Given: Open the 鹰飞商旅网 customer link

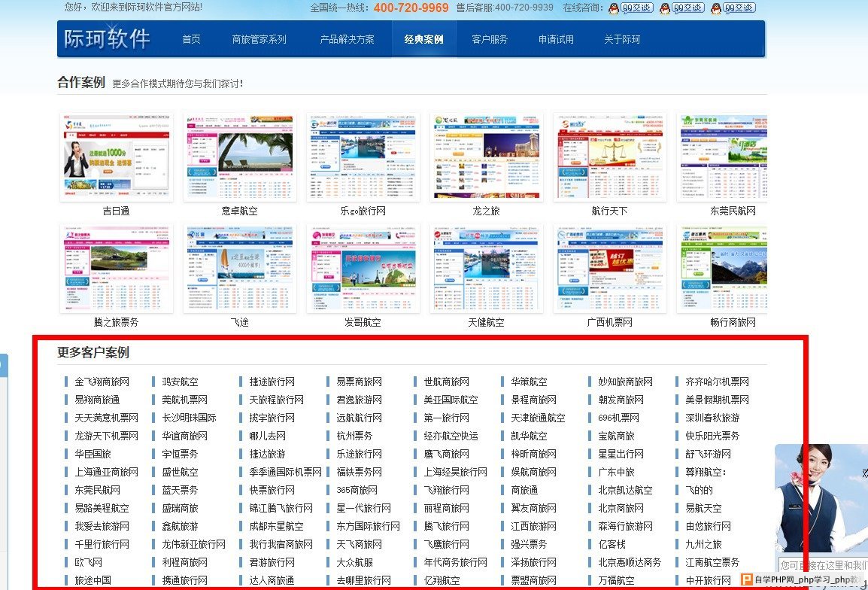Looking at the screenshot, I should pyautogui.click(x=446, y=454).
